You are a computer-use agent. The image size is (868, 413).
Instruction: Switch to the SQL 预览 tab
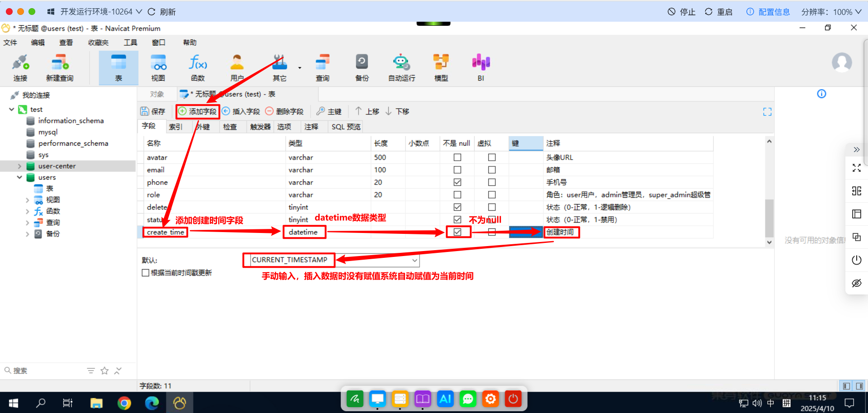[x=346, y=127]
